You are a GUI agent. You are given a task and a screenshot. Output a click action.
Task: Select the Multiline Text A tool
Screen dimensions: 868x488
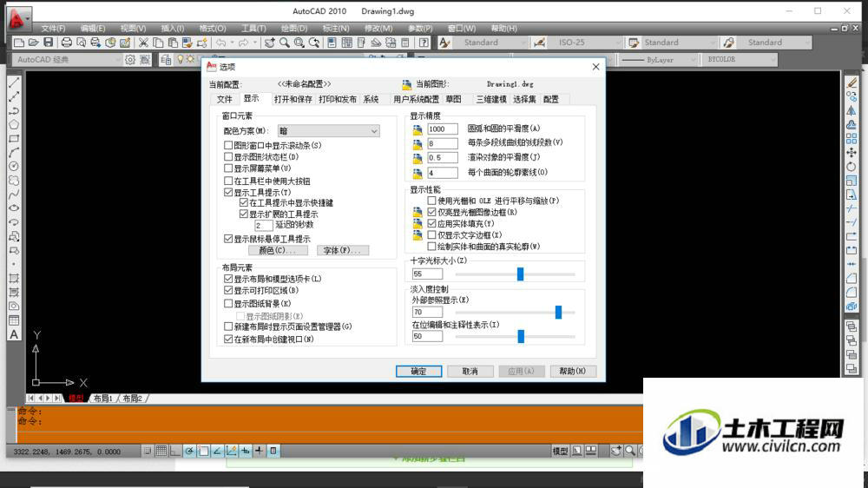click(14, 334)
